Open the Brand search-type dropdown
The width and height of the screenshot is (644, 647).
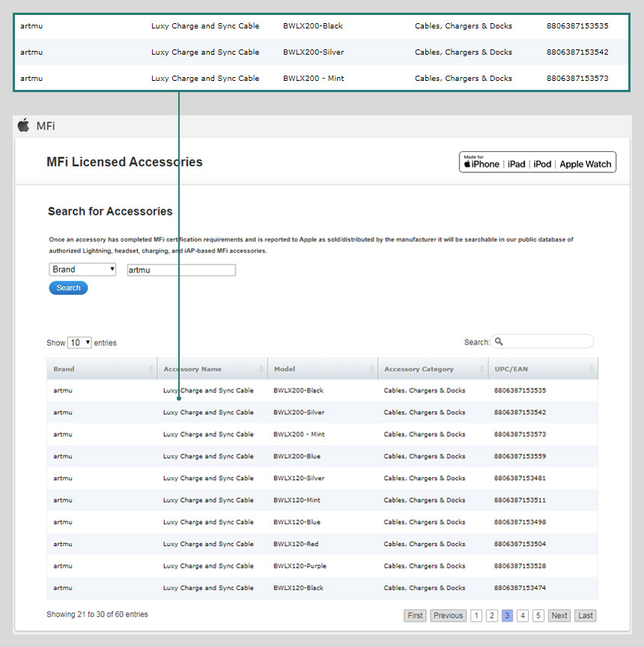tap(82, 270)
